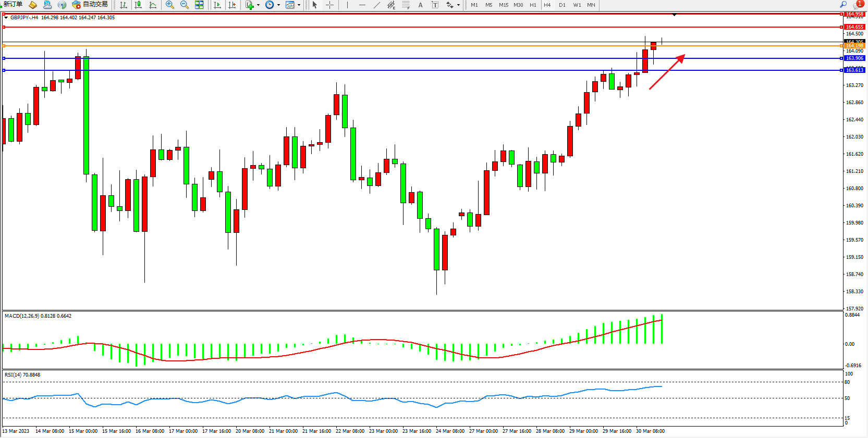Screen dimensions: 868x438
Task: Switch to the M15 timeframe
Action: point(503,5)
